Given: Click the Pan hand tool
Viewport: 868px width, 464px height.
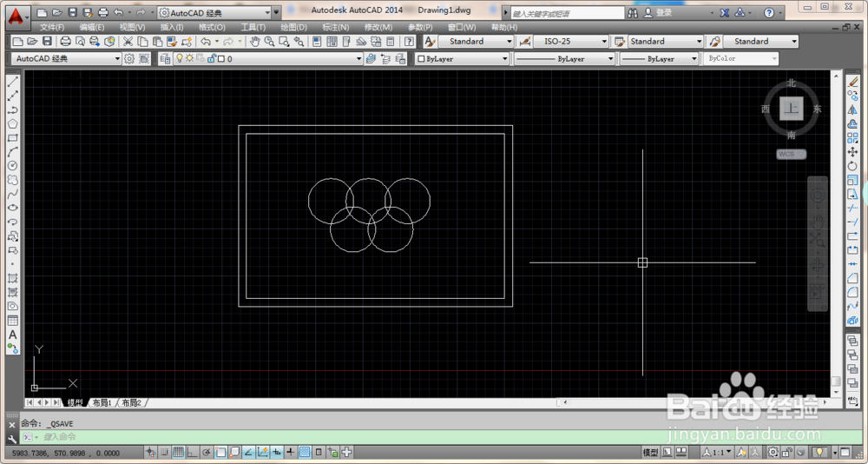Looking at the screenshot, I should coord(254,41).
